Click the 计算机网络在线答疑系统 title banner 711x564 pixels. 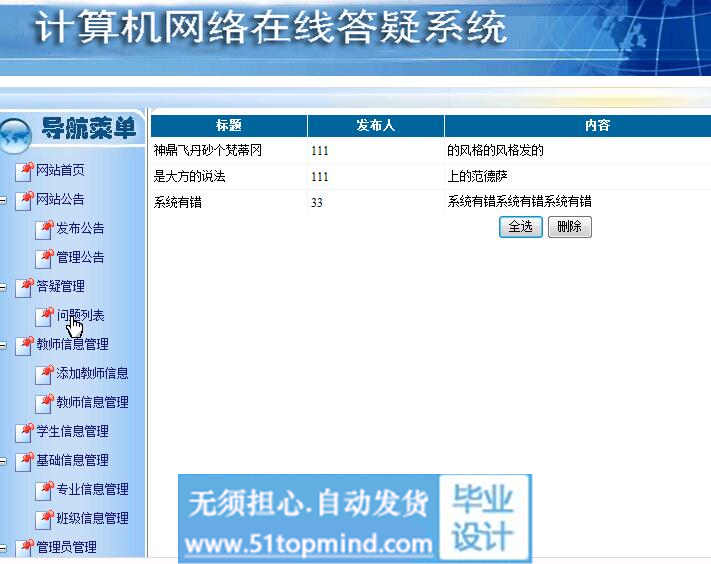271,28
